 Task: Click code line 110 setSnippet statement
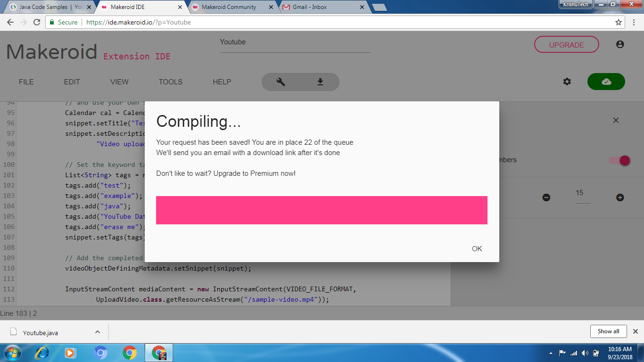click(x=158, y=269)
